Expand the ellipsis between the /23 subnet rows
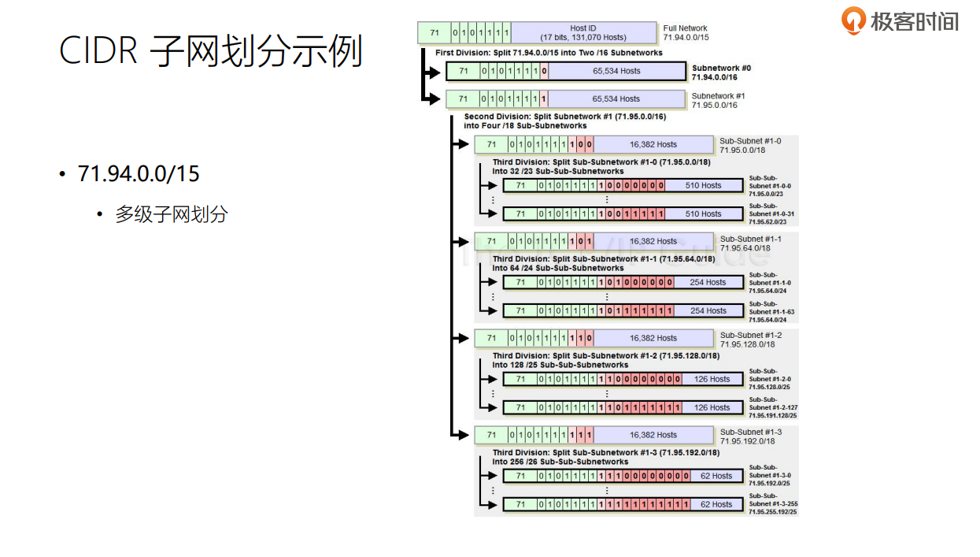This screenshot has height=557, width=980. [x=606, y=199]
